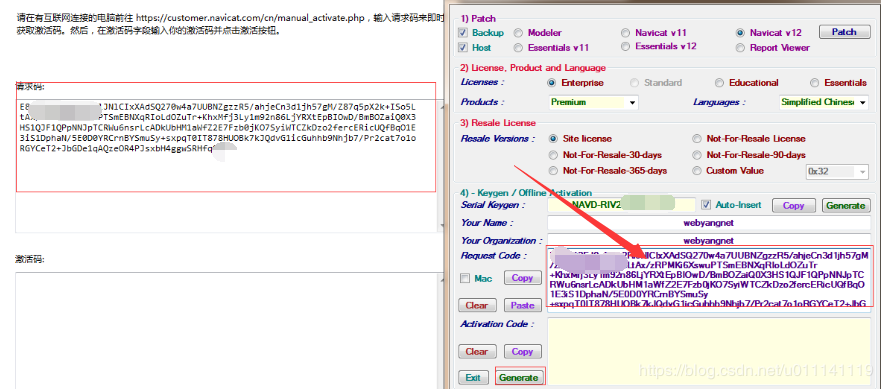883x389 pixels.
Task: Select Navicat v11 radio option
Action: click(x=626, y=33)
